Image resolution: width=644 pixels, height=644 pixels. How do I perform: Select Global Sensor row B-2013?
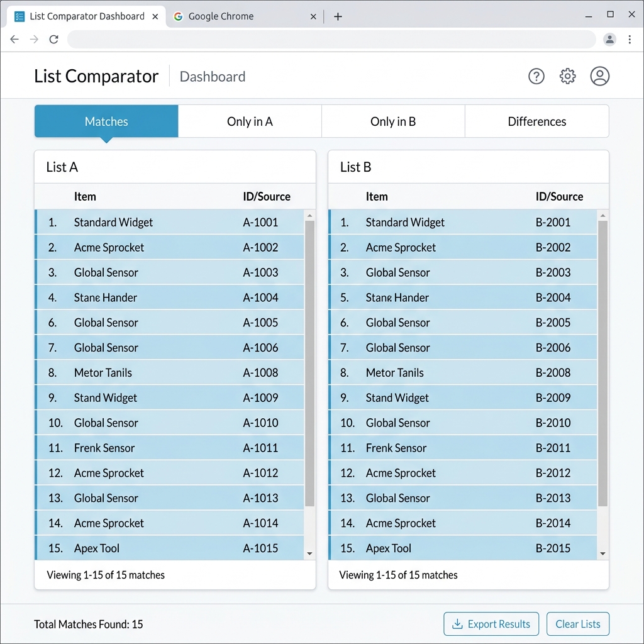click(462, 498)
